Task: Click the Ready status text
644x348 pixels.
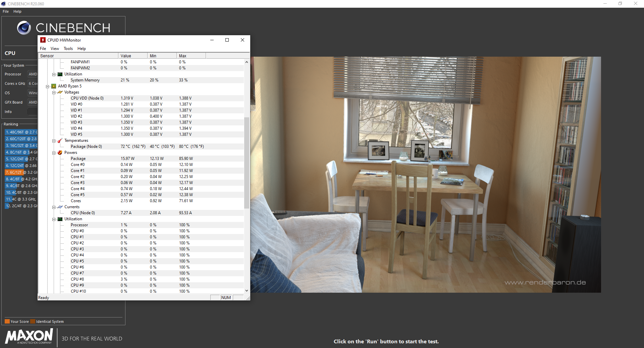Action: pyautogui.click(x=44, y=298)
